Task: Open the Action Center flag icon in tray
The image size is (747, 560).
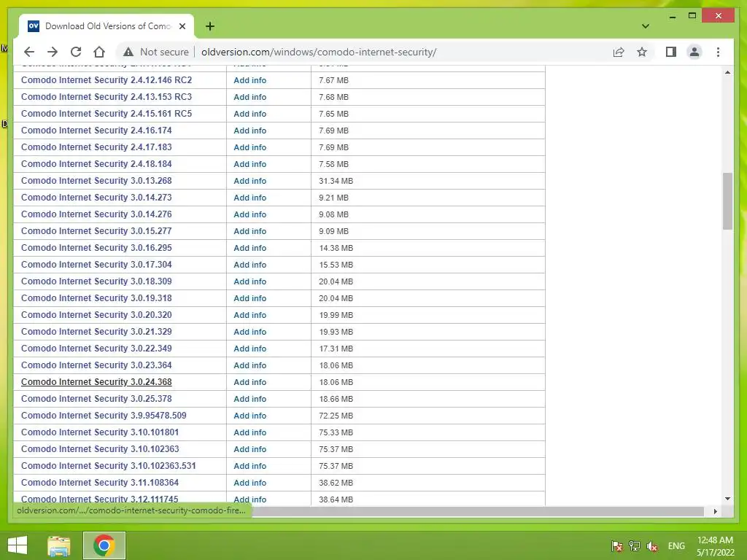Action: [x=617, y=546]
